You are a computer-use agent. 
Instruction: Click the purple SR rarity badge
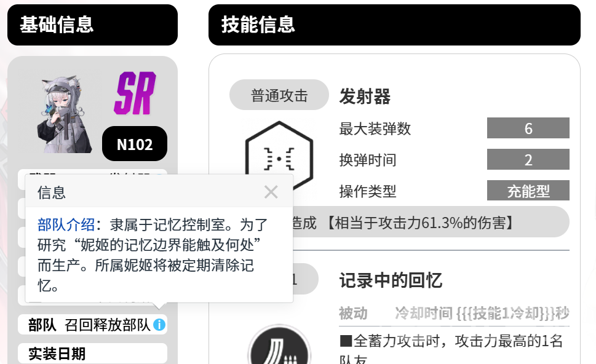tap(135, 93)
